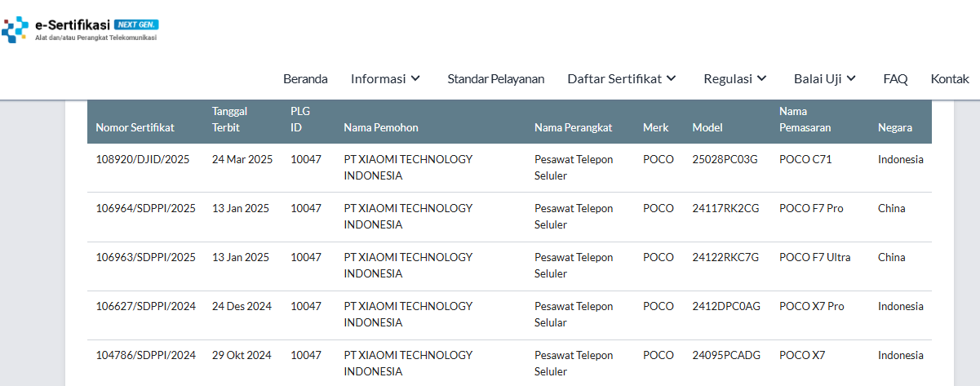Open the Balai Uji dropdown
The width and height of the screenshot is (980, 386).
(x=825, y=79)
